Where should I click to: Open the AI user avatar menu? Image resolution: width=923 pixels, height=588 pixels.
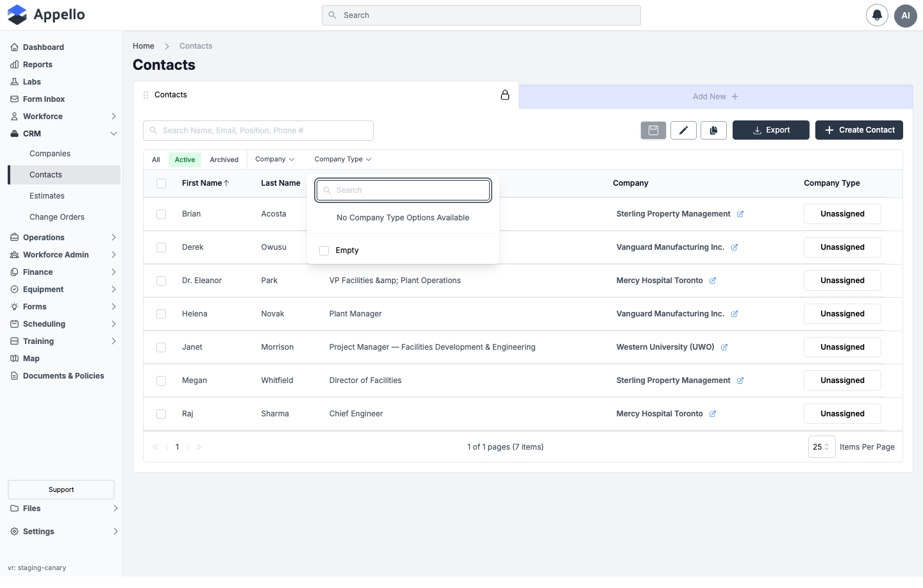click(906, 15)
